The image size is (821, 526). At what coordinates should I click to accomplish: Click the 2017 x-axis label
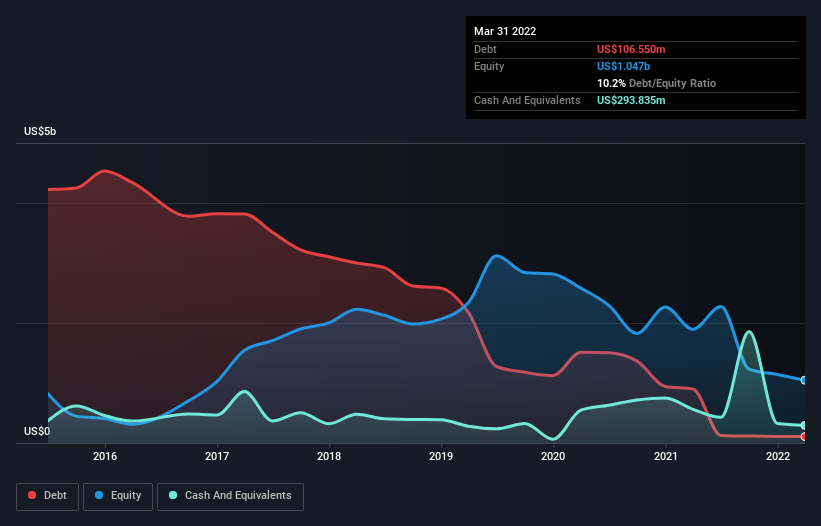click(217, 456)
